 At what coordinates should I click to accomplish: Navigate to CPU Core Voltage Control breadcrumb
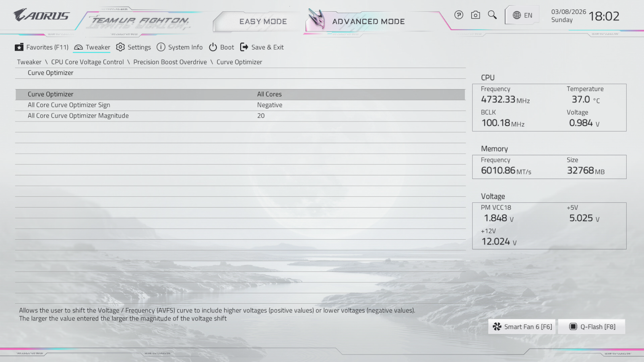coord(87,62)
